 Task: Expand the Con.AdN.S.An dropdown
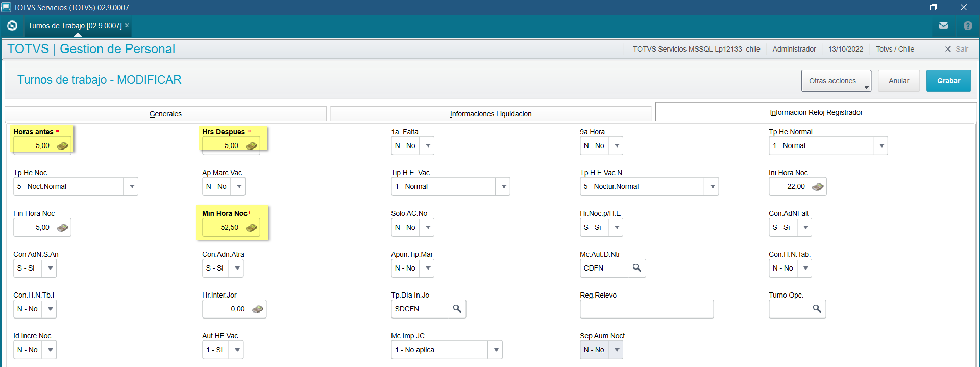pos(50,268)
